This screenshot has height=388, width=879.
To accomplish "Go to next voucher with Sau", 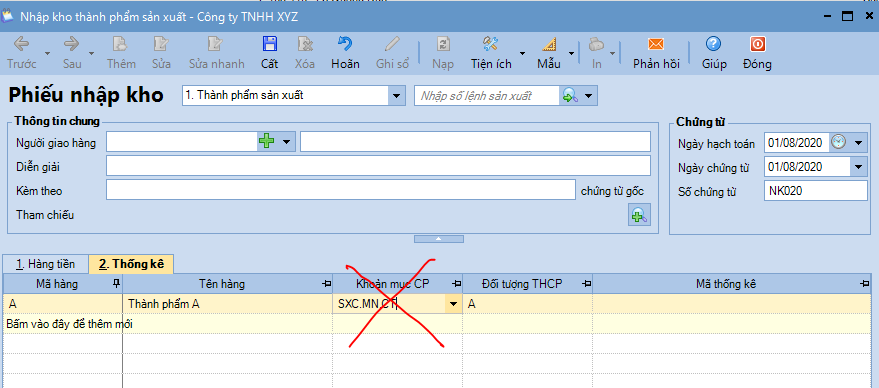I will point(72,53).
